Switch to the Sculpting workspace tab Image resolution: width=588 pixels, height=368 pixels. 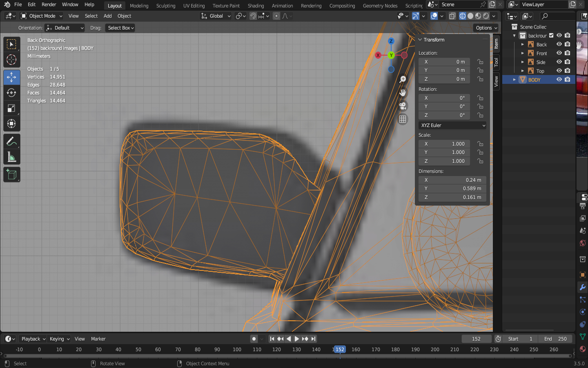point(165,6)
